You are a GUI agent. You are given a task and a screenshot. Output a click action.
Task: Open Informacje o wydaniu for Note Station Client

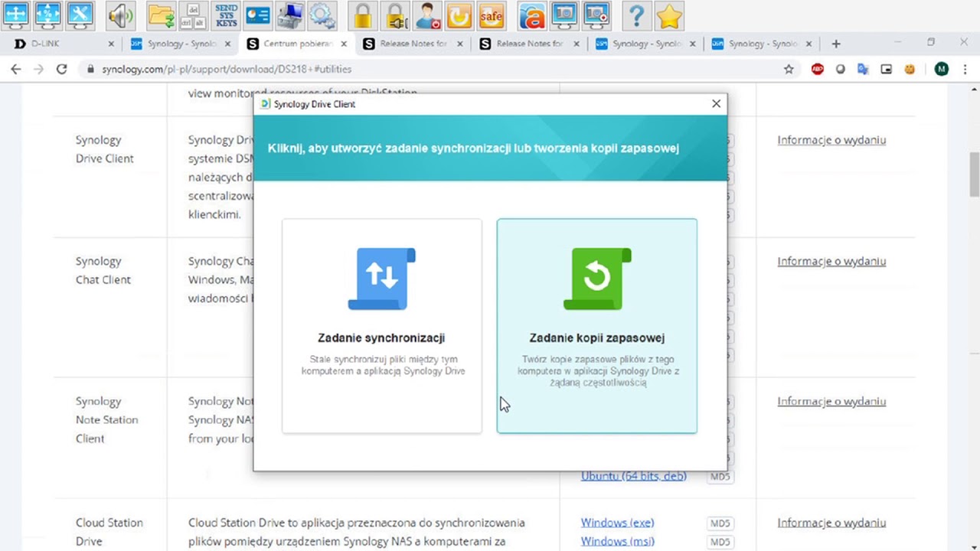(831, 401)
